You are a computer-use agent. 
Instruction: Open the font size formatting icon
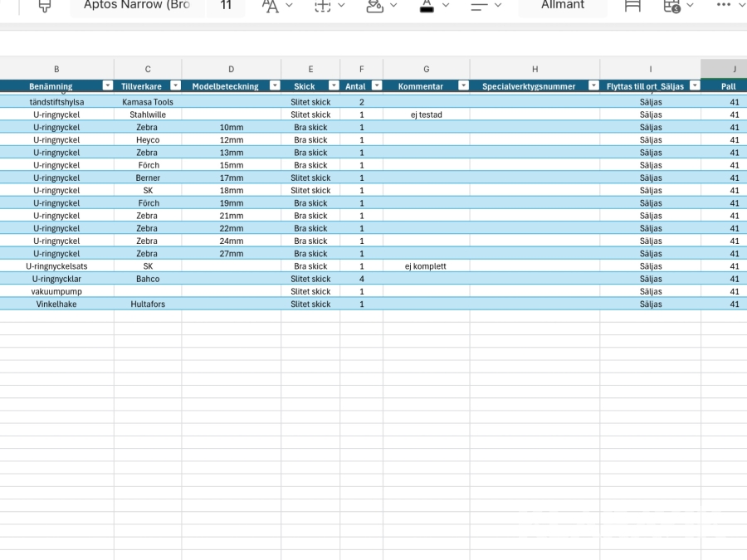click(271, 6)
